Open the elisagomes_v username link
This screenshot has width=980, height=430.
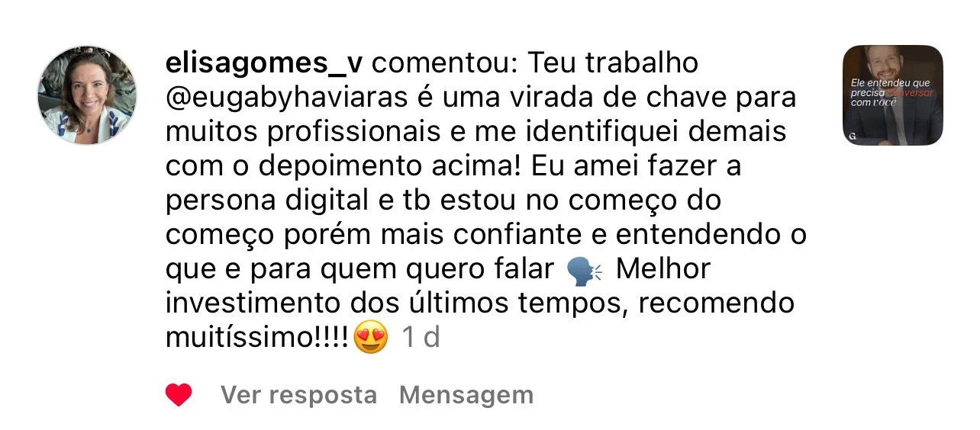click(x=264, y=64)
